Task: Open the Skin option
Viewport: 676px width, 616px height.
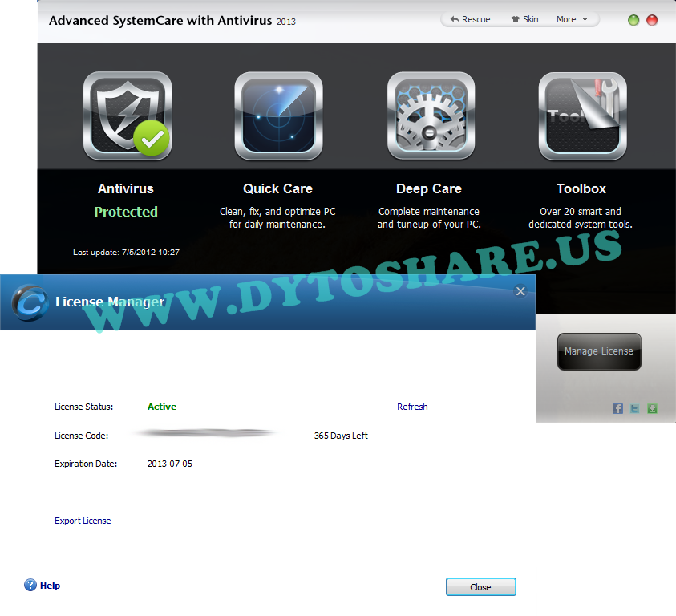Action: click(524, 19)
